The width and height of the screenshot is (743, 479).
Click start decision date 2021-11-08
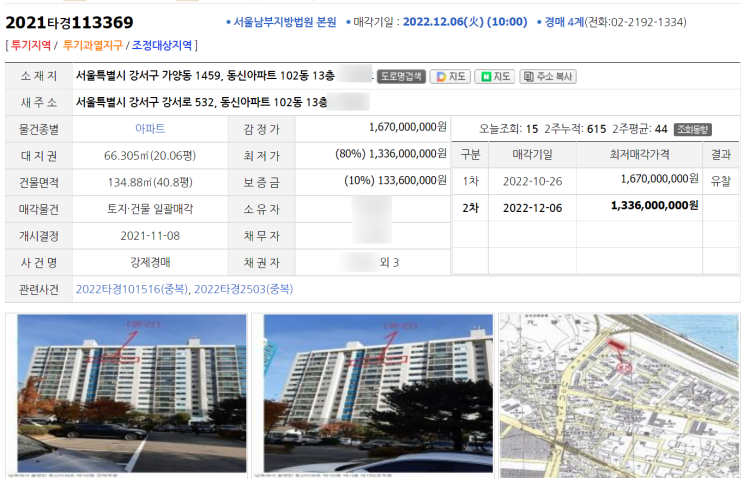[x=150, y=235]
